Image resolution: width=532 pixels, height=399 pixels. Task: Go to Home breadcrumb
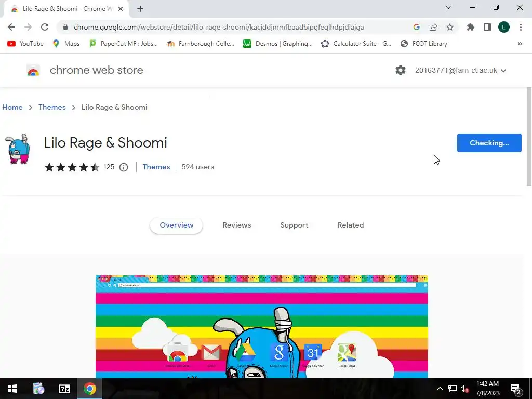12,107
